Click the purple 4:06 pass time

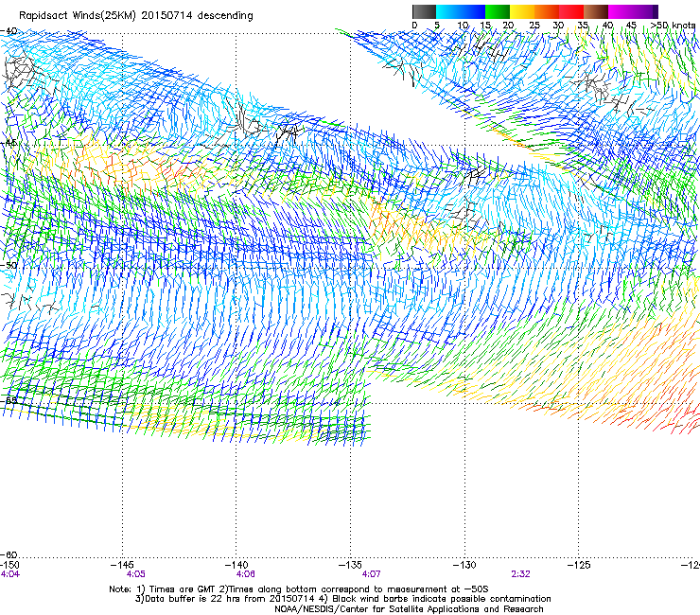point(246,574)
